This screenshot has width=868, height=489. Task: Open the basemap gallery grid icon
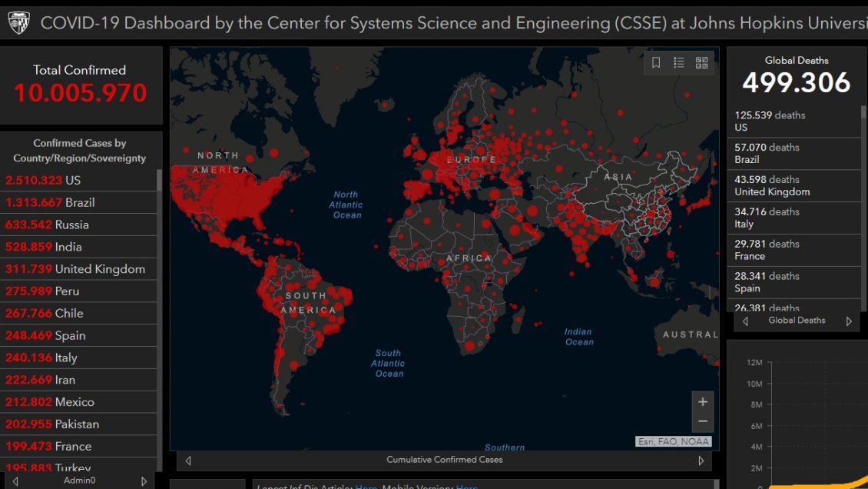(701, 63)
